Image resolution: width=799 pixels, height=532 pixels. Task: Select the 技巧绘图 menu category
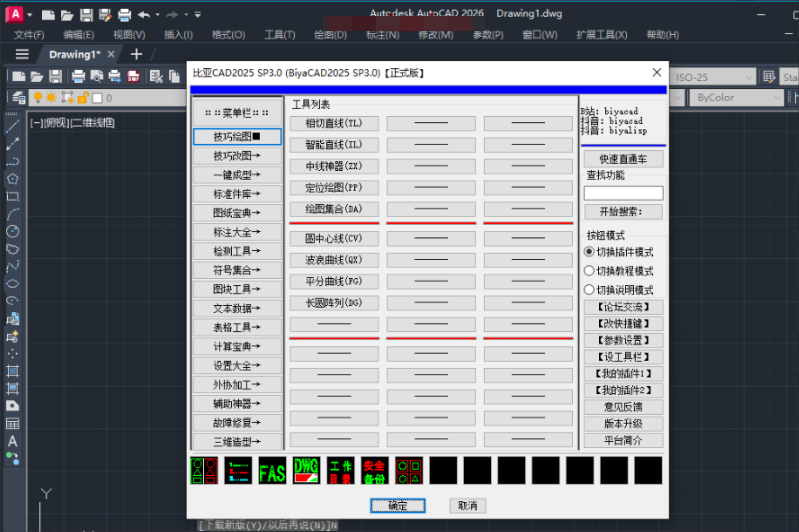click(237, 137)
